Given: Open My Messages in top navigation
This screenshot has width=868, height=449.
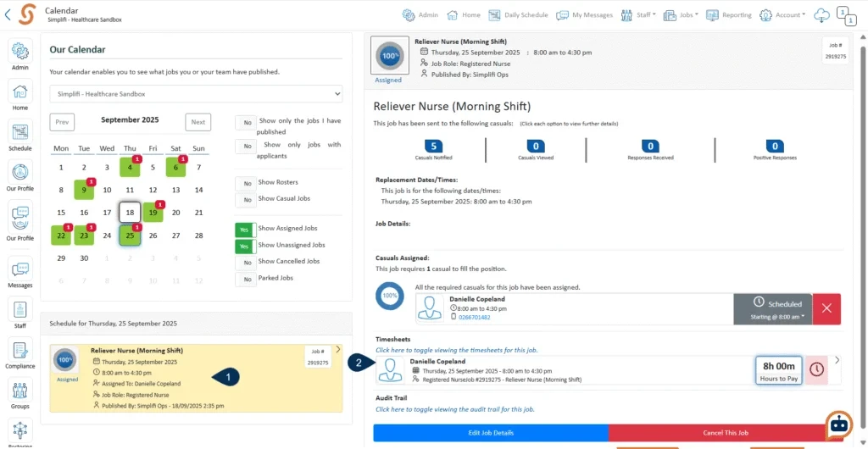Looking at the screenshot, I should pos(585,15).
